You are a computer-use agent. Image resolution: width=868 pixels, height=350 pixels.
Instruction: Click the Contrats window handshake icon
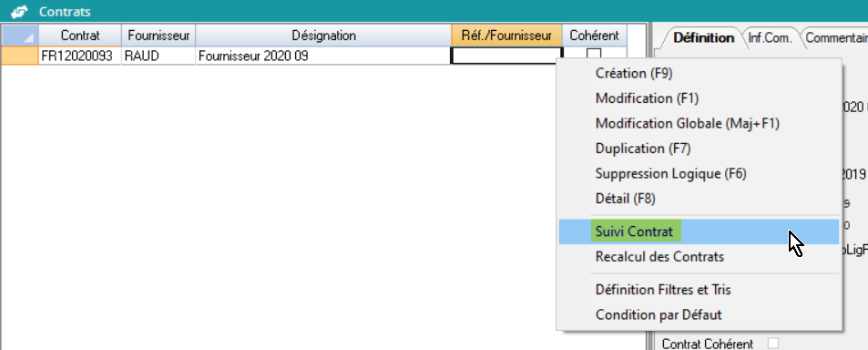click(19, 12)
